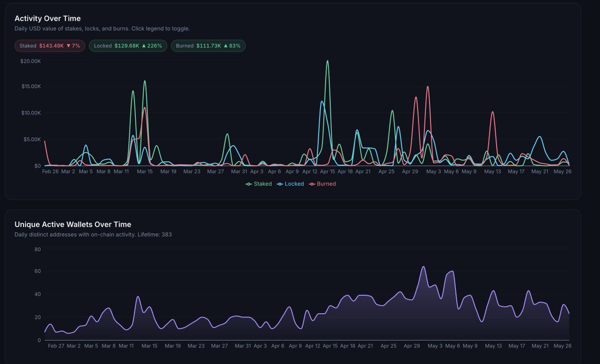Click the purple wallets peak near Apr 29
The image size is (600, 364).
point(423,267)
